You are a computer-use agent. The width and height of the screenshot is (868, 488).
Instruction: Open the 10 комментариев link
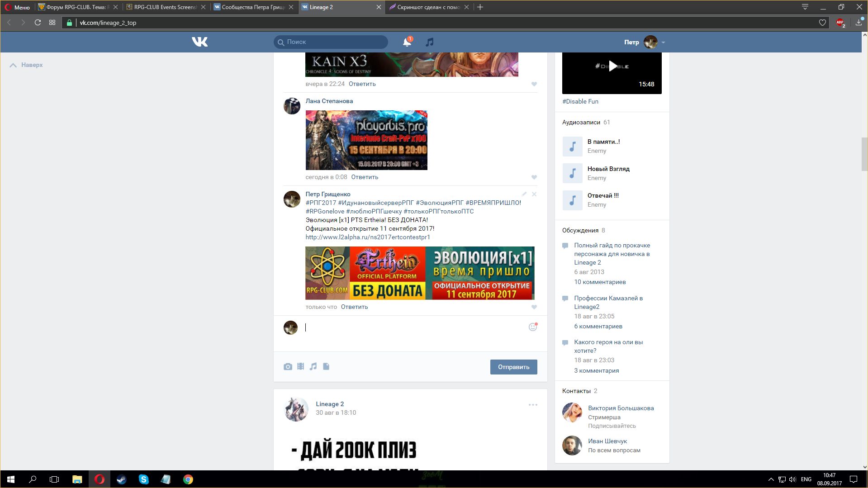coord(600,282)
